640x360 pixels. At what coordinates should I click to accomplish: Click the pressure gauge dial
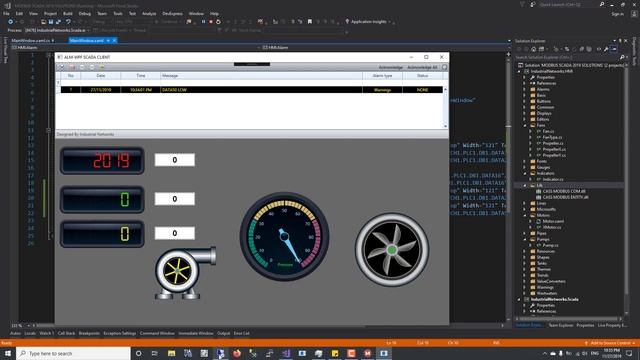[x=284, y=236]
